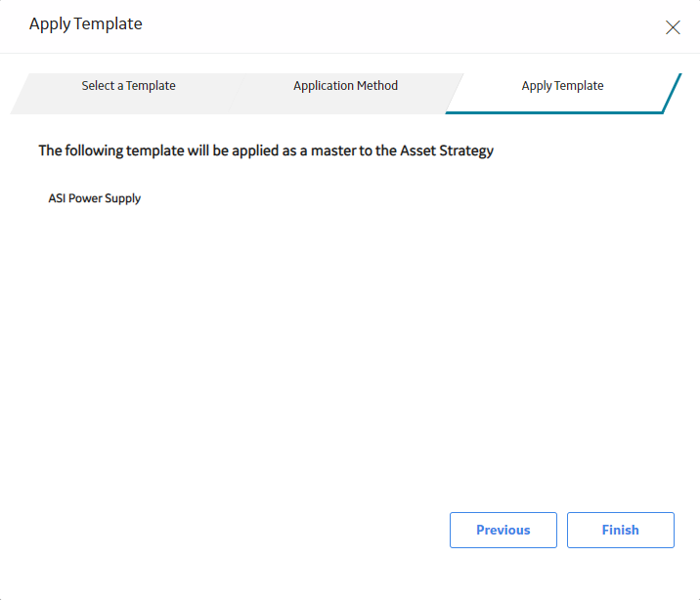Select the ASI Power Supply template name
The image size is (700, 600).
point(95,198)
